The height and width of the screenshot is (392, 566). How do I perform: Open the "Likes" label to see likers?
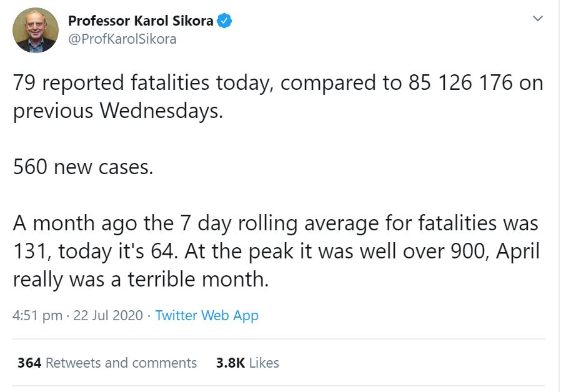point(264,363)
